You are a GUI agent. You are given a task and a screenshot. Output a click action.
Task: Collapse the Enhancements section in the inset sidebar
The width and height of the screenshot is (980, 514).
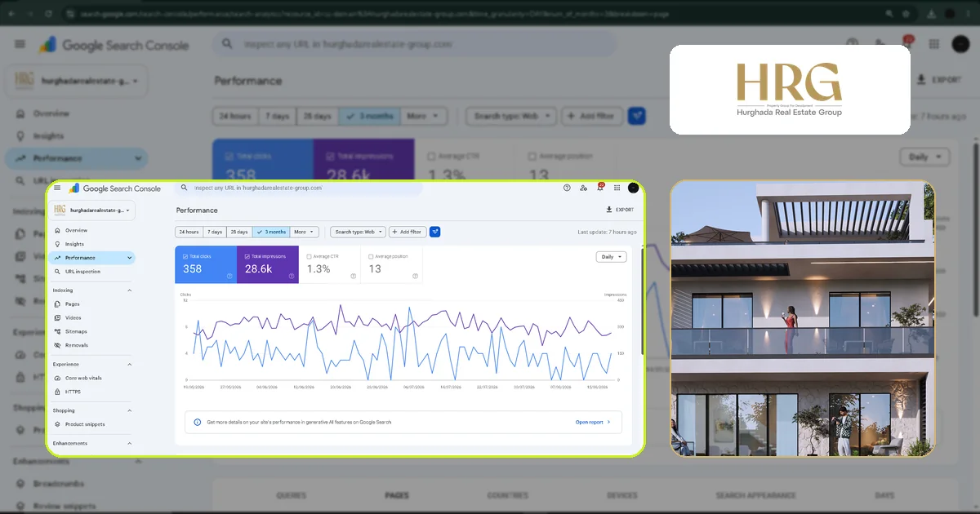tap(129, 443)
